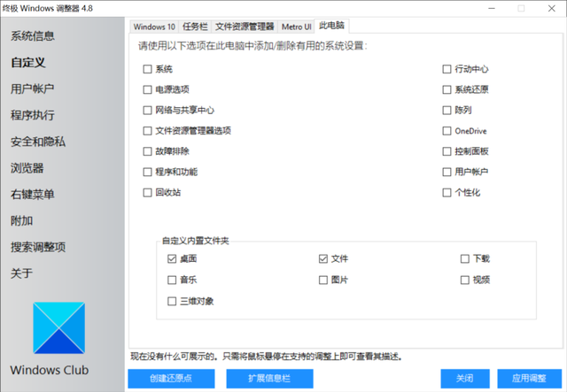Uncheck the 文件 folder checkbox

tap(322, 258)
